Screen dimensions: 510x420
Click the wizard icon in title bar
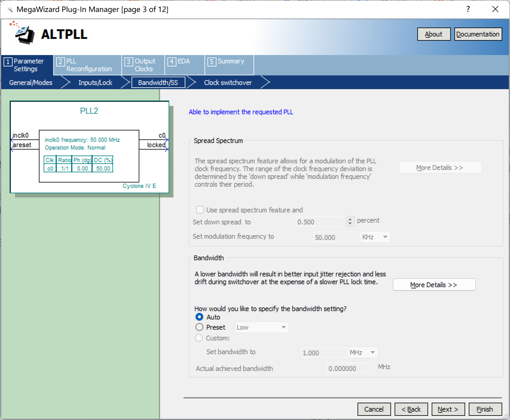tap(10, 10)
